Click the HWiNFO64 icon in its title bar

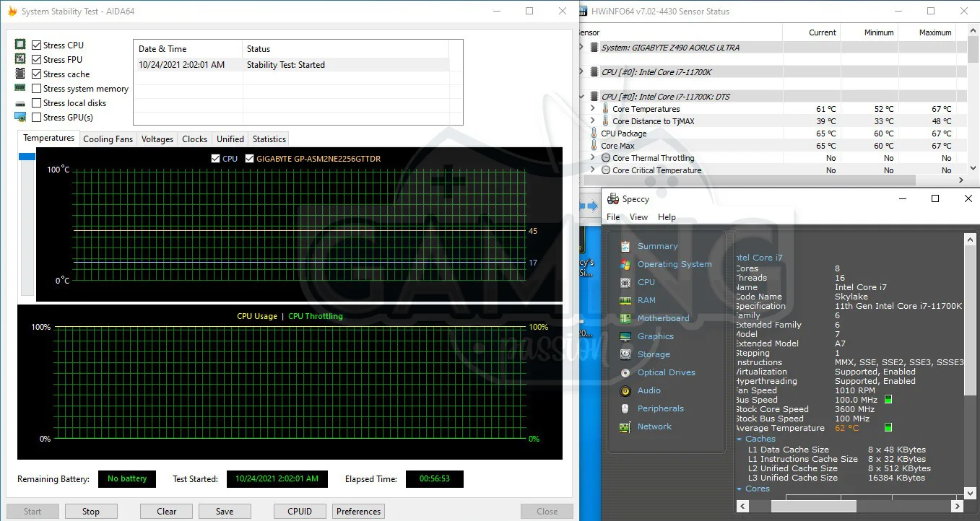coord(585,12)
